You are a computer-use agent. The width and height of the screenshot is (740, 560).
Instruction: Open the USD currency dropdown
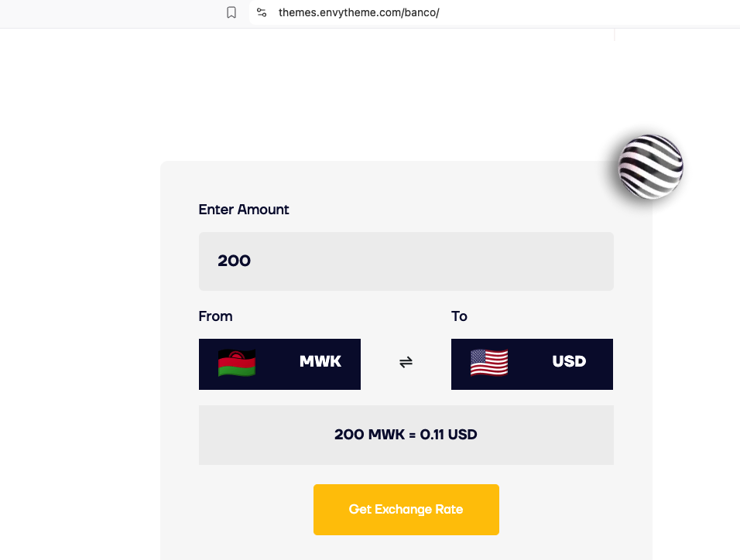coord(532,364)
